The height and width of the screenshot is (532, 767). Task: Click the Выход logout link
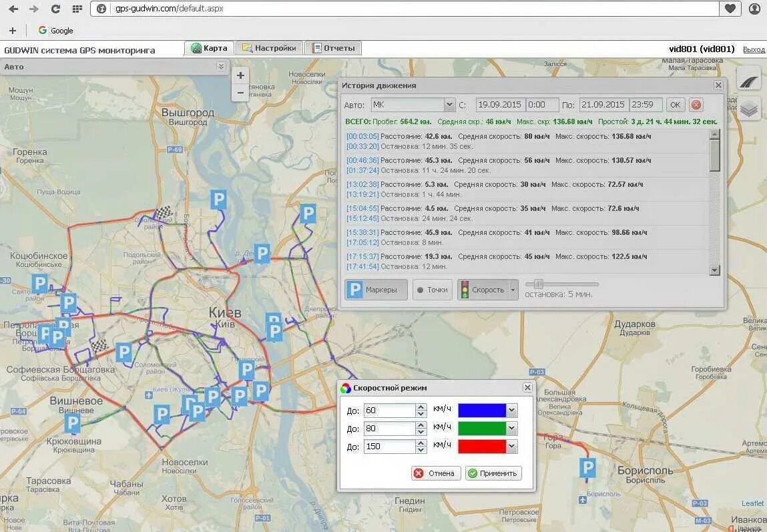[x=753, y=49]
